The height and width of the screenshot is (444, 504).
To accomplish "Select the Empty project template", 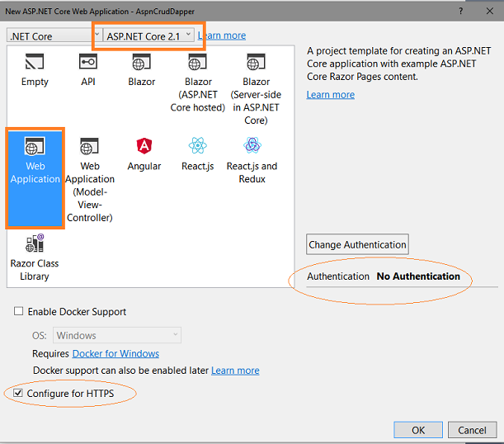I will pos(35,70).
